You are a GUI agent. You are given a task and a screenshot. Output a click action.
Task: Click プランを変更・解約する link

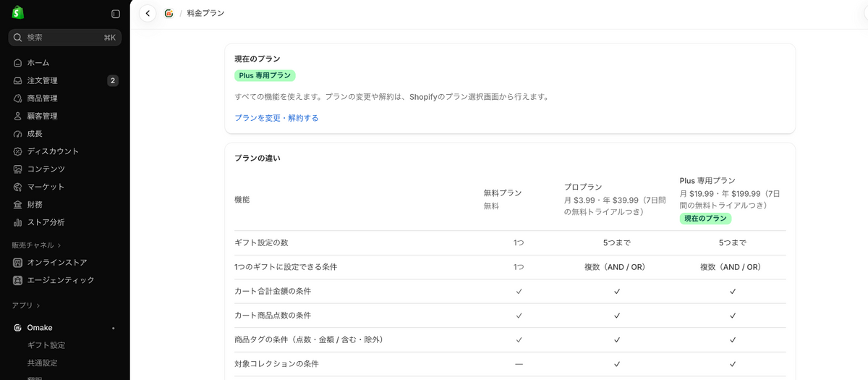coord(276,118)
